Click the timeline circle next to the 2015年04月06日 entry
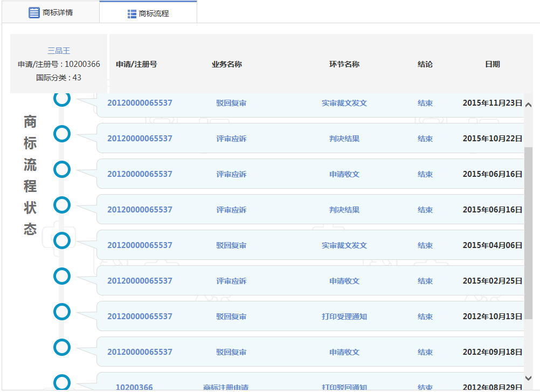 (62, 240)
